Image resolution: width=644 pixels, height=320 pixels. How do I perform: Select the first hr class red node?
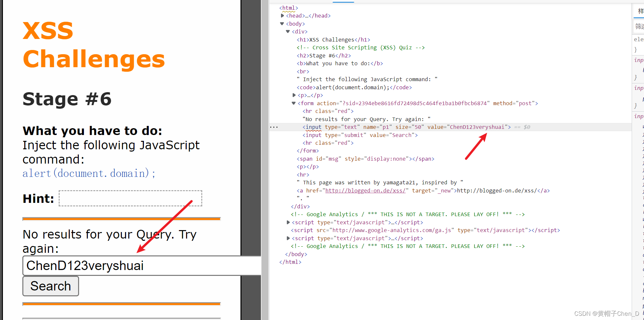click(x=328, y=111)
